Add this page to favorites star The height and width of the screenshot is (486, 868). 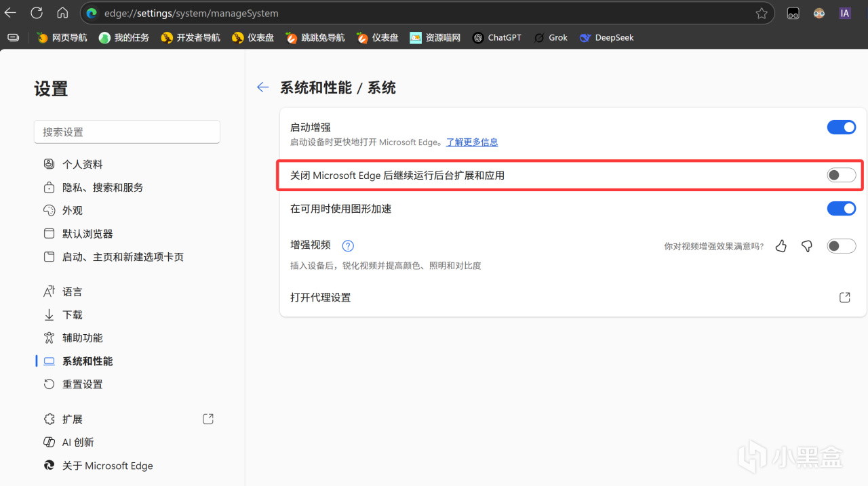coord(762,13)
